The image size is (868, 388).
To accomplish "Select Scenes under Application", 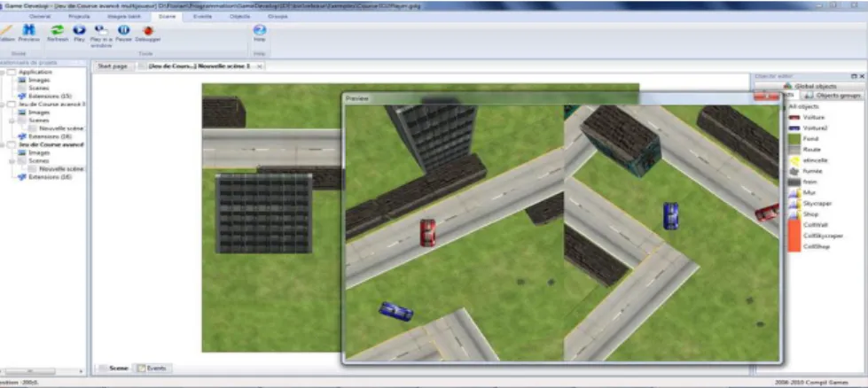I will [39, 88].
